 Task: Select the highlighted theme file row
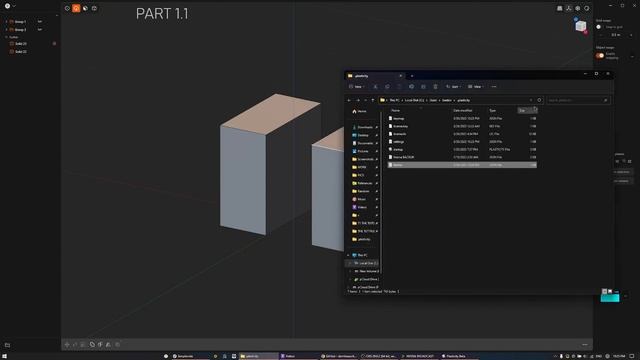point(462,165)
